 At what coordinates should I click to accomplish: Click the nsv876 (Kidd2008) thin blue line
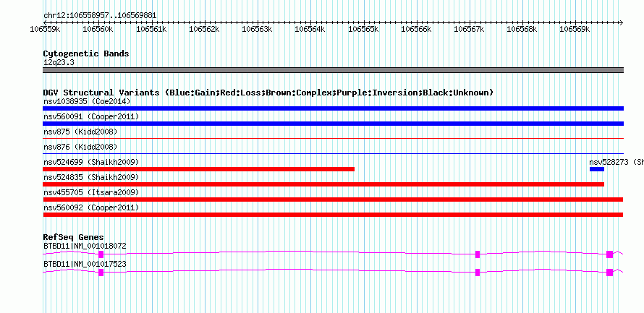coord(333,154)
